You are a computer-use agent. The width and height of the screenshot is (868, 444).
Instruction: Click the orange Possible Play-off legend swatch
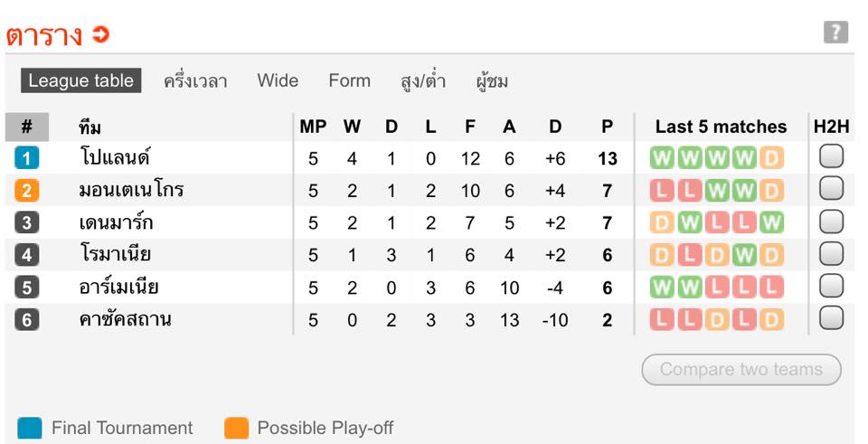pos(236,428)
